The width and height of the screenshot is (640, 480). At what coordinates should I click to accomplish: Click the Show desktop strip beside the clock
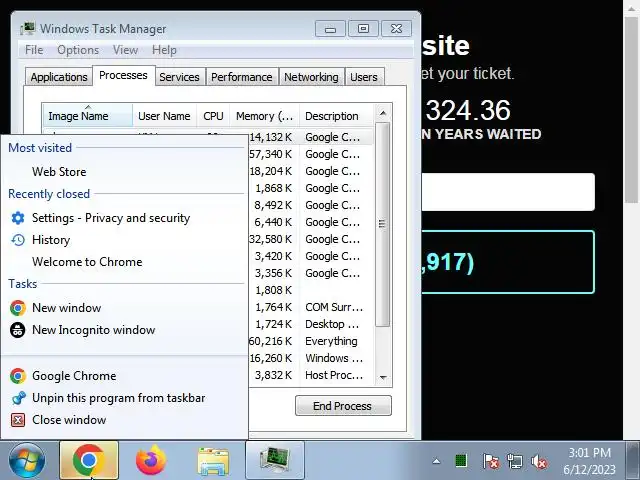click(633, 460)
